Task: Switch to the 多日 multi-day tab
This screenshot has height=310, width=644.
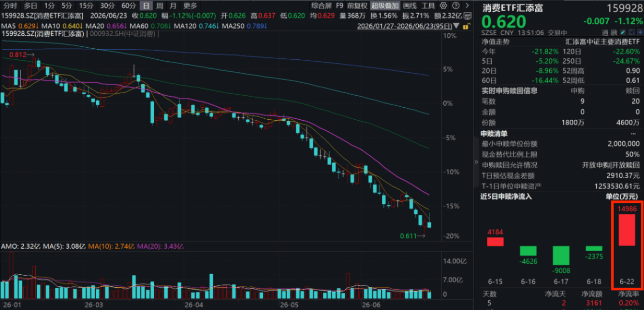Action: point(30,6)
